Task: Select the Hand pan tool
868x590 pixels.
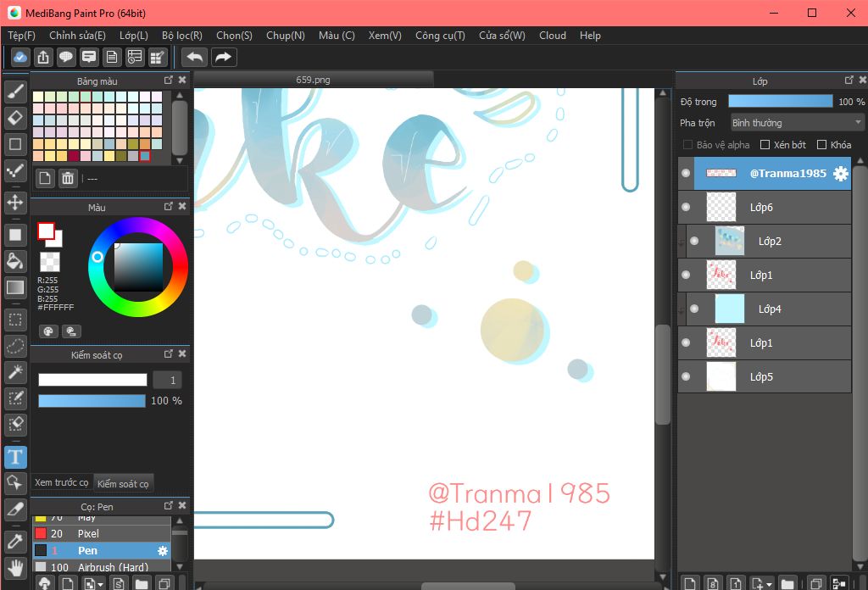Action: pyautogui.click(x=15, y=567)
